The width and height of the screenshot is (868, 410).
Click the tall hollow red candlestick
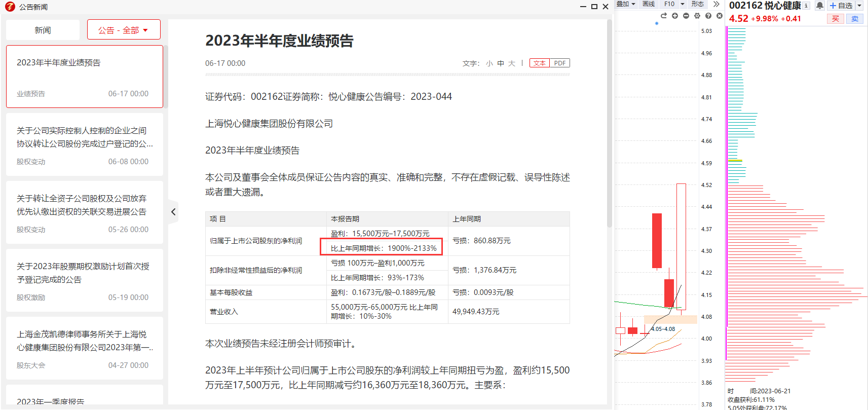click(x=681, y=247)
